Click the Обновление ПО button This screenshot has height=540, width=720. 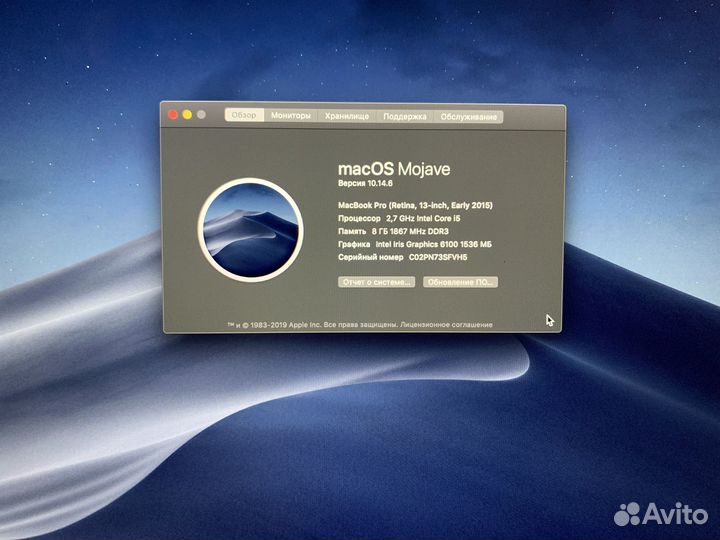point(460,282)
